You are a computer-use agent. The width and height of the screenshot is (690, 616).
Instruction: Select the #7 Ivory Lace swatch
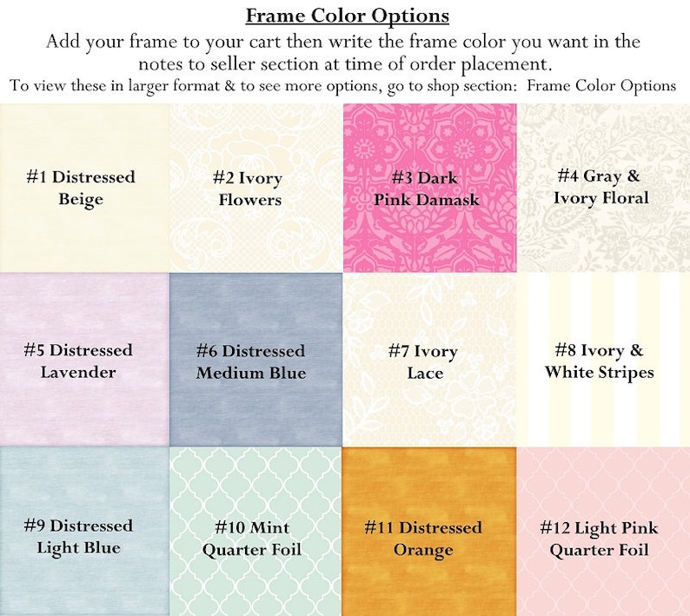coord(430,360)
